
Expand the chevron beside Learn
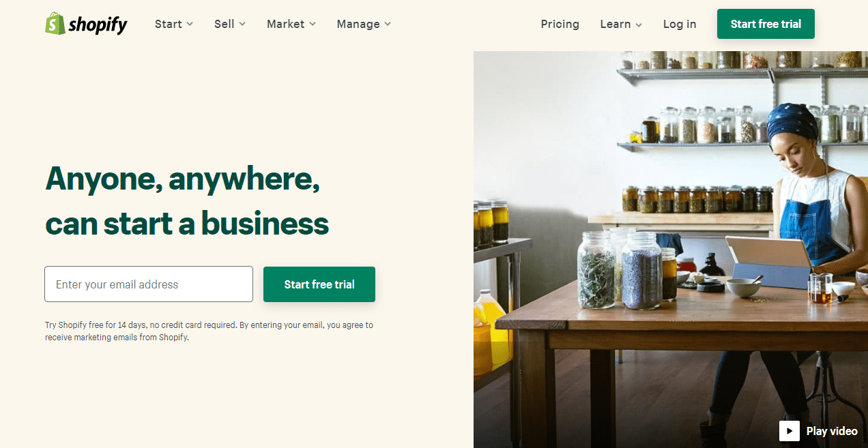(639, 25)
